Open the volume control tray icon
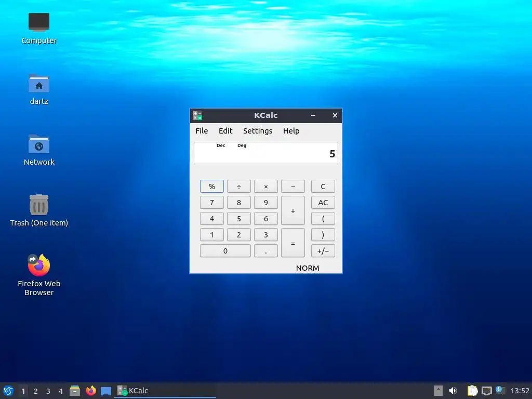This screenshot has width=532, height=399. pyautogui.click(x=453, y=391)
